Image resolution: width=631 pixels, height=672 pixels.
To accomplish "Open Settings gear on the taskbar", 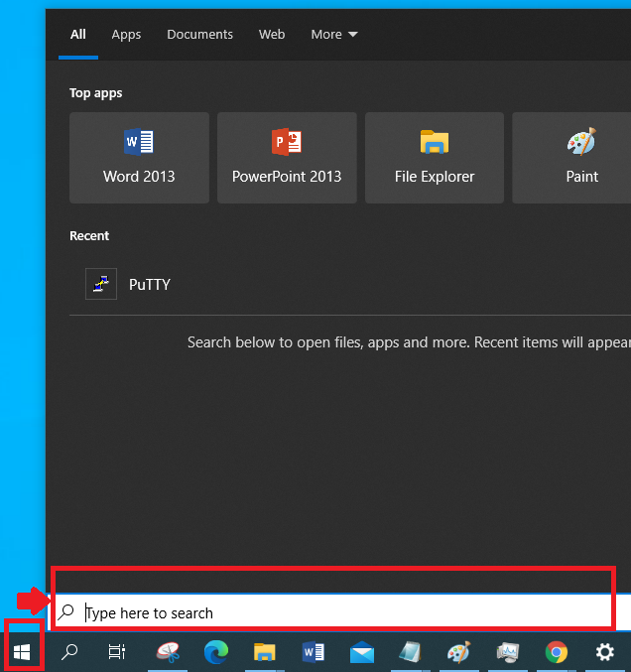I will (x=605, y=652).
